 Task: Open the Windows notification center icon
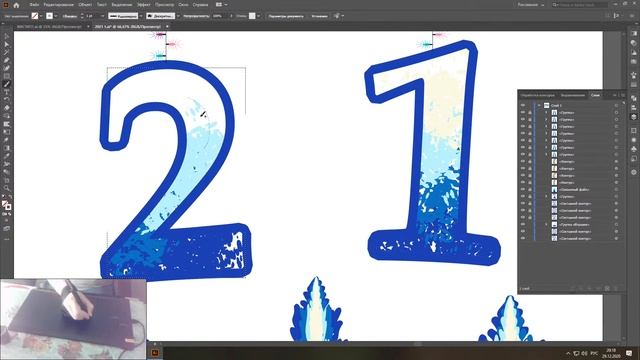629,353
